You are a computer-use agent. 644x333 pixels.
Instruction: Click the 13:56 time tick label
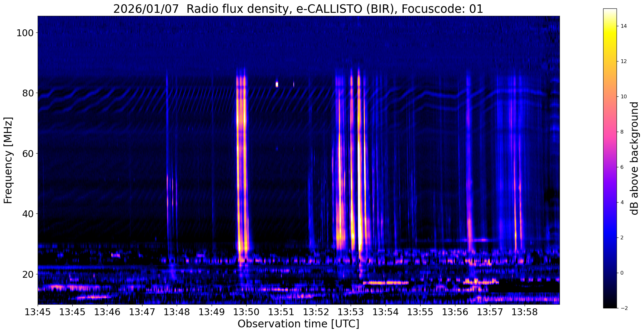point(455,312)
